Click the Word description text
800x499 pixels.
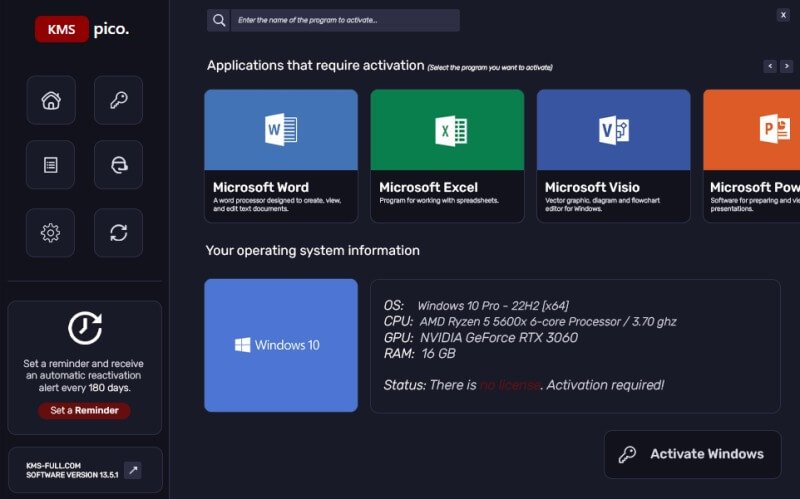277,205
